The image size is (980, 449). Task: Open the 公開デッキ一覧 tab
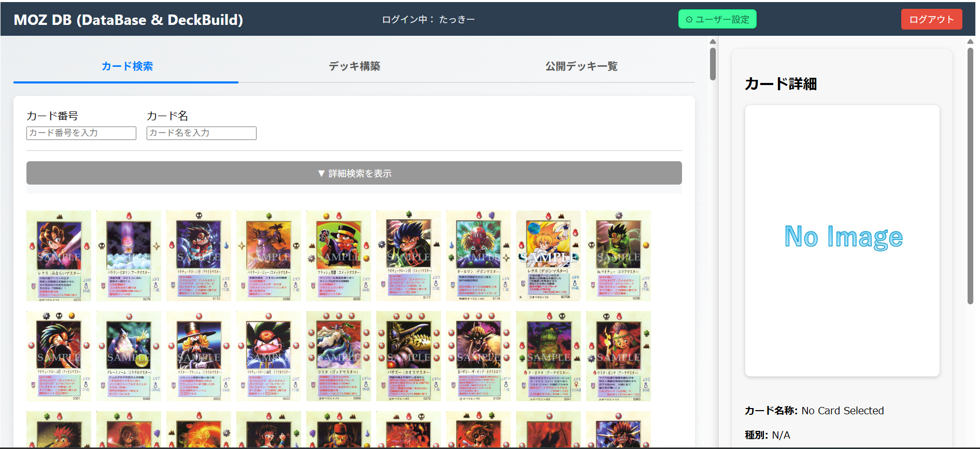581,66
